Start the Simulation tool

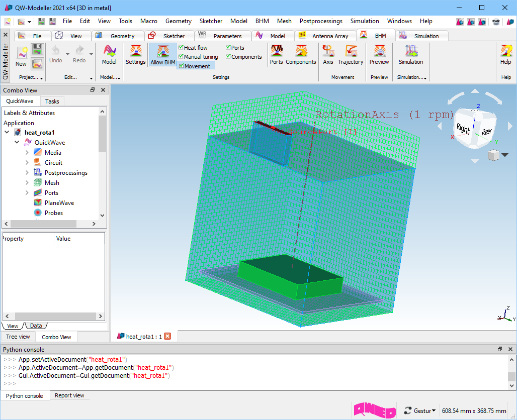tap(411, 55)
